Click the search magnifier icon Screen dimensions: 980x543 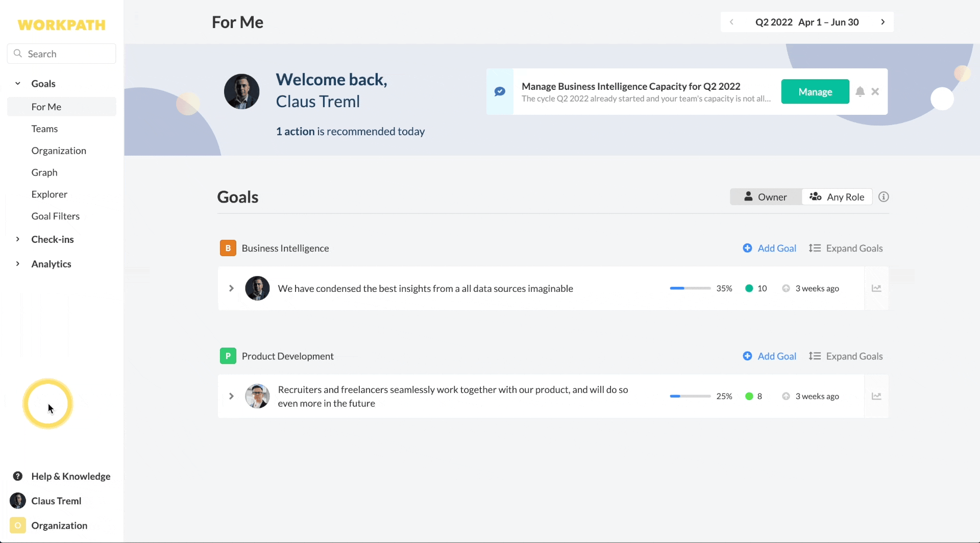click(x=18, y=54)
